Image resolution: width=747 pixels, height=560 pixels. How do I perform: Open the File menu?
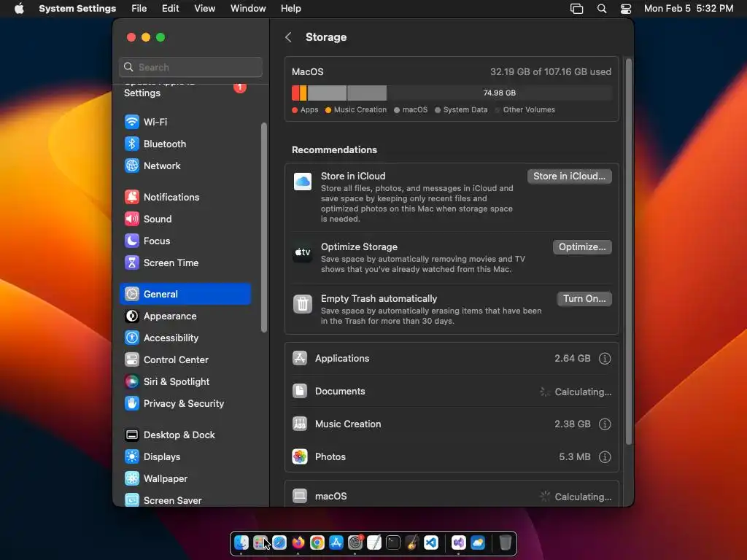139,9
